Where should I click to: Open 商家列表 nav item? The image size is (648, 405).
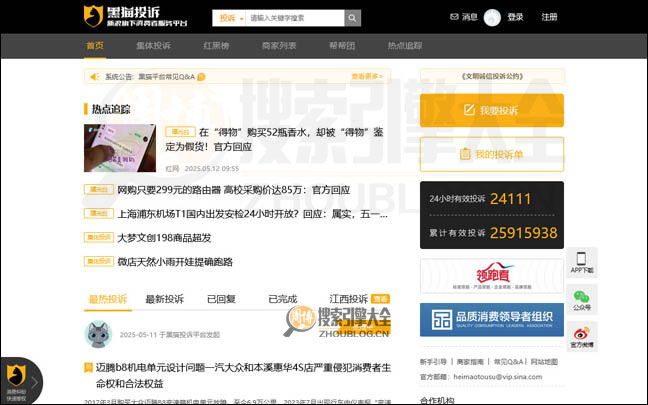click(279, 45)
